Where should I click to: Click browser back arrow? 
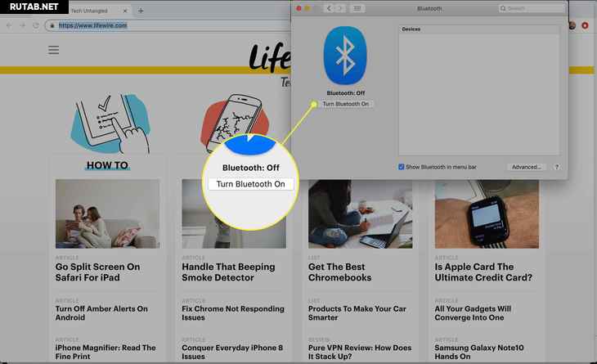tap(9, 25)
